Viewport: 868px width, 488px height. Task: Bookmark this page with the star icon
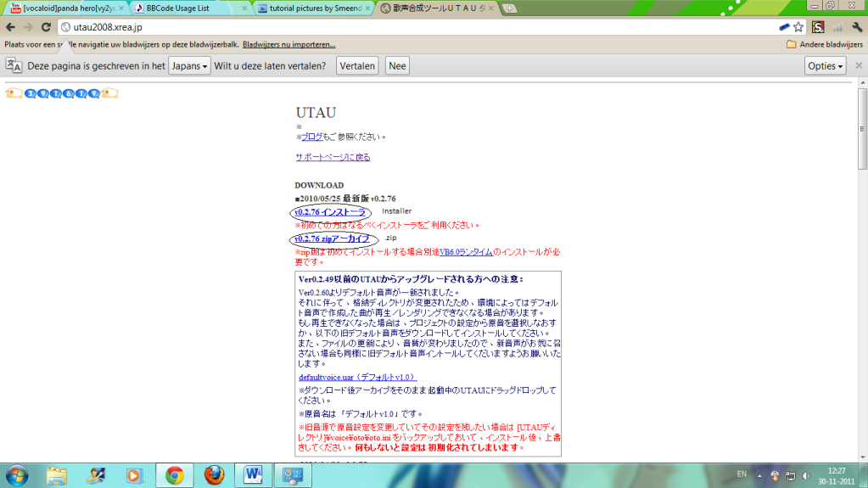click(x=798, y=26)
